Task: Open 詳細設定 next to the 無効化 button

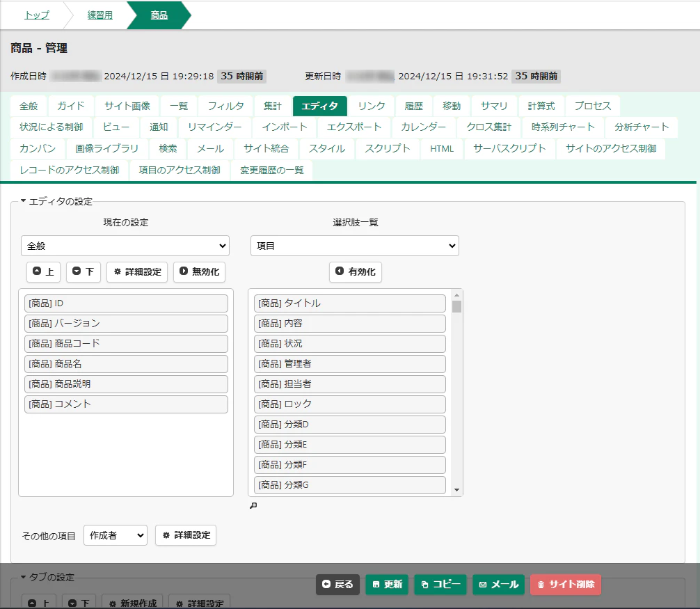Action: click(137, 272)
